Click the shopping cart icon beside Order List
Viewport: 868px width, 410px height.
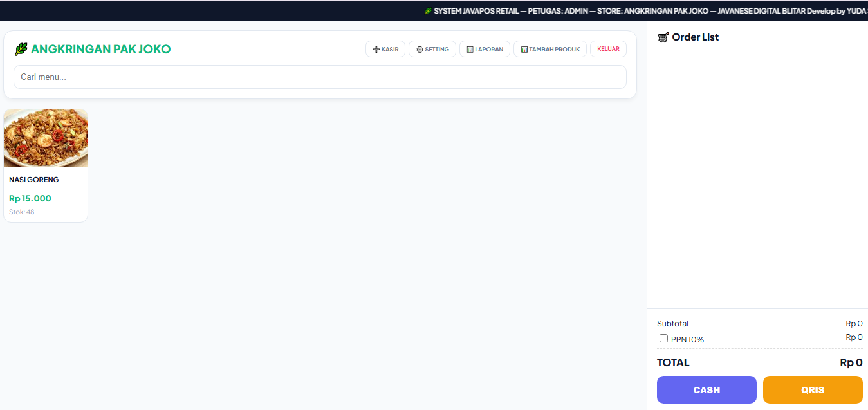(663, 37)
